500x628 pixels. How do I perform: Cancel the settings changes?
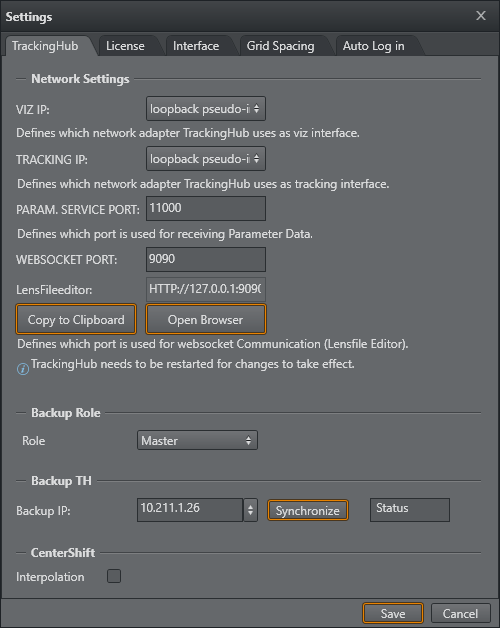tap(461, 614)
